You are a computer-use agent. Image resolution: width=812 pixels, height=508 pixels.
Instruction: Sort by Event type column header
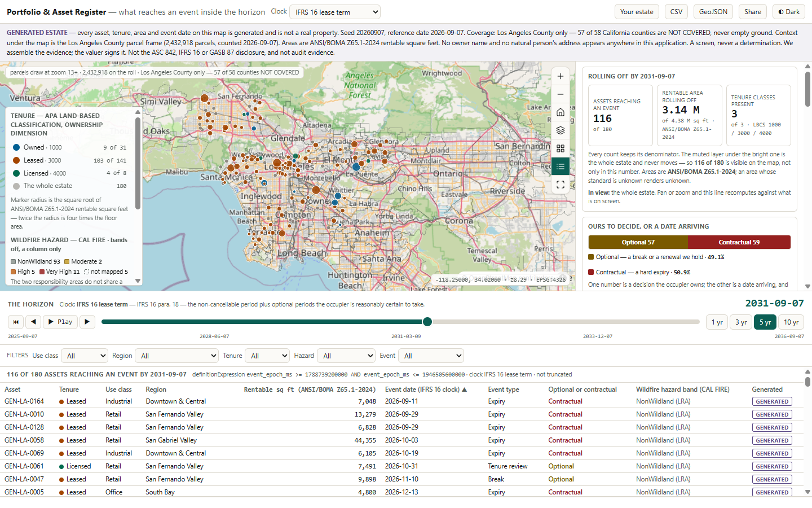504,389
